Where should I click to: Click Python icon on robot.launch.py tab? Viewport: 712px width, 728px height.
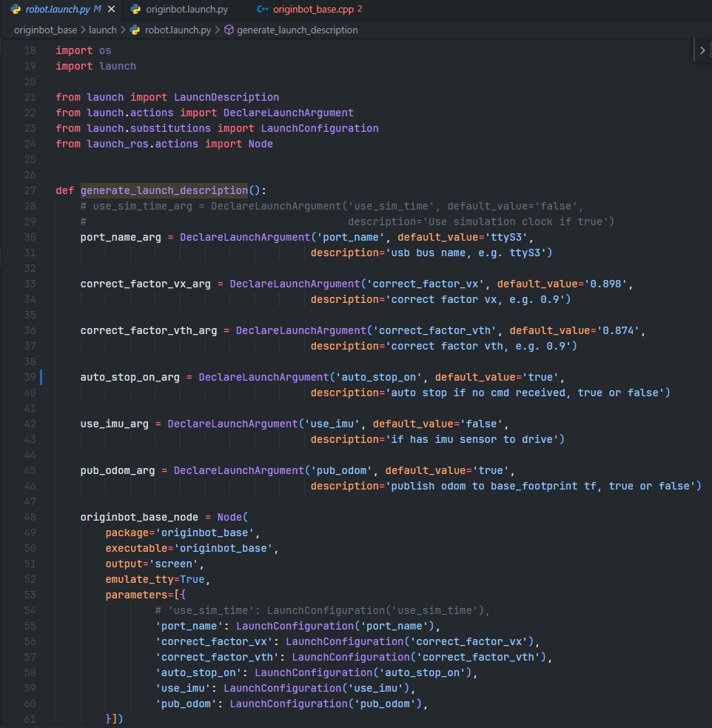coord(16,10)
